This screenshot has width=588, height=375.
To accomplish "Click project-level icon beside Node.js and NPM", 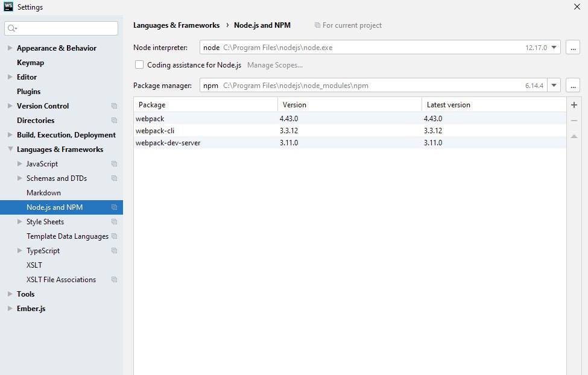I will [x=115, y=207].
